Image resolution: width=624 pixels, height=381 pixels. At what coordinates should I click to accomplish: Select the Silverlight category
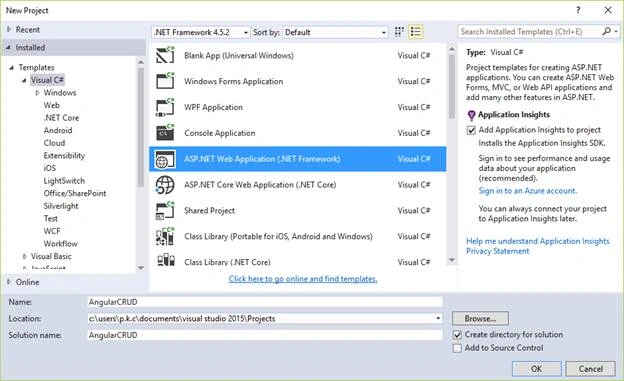pyautogui.click(x=61, y=206)
